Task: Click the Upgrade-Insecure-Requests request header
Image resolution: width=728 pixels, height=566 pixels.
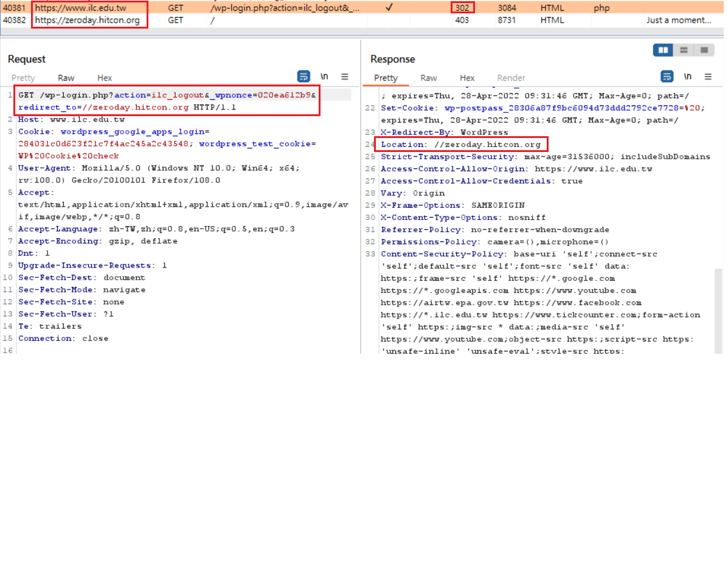Action: click(92, 266)
